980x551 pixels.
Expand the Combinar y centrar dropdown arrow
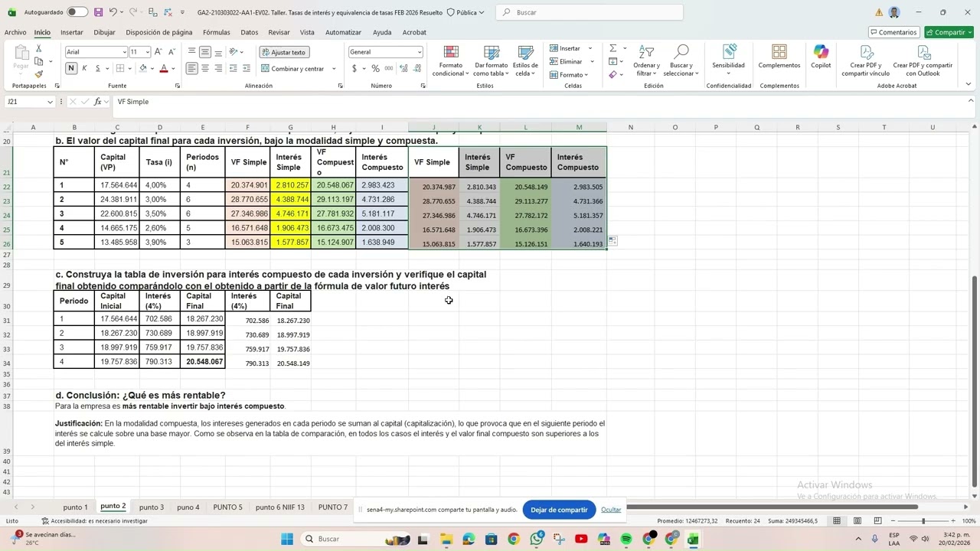pos(334,69)
